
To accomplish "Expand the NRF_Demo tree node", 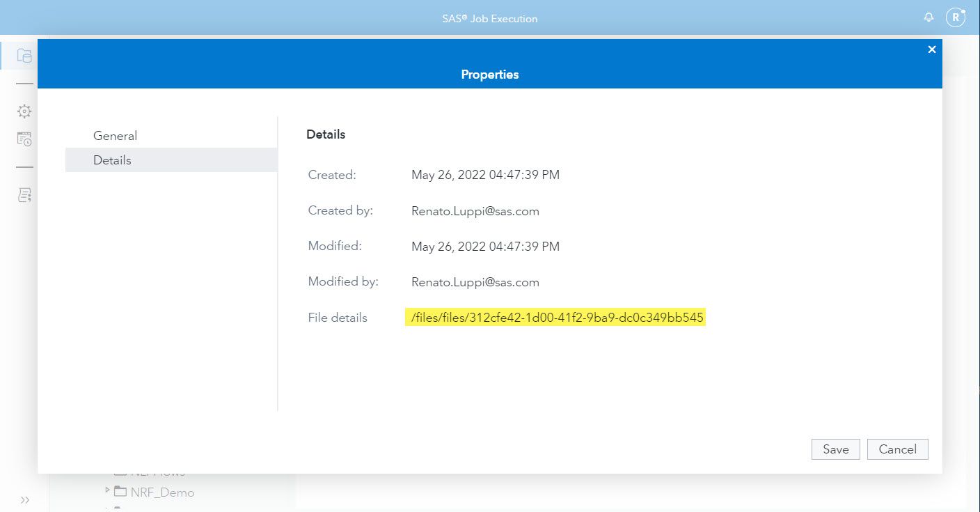I will pos(106,492).
